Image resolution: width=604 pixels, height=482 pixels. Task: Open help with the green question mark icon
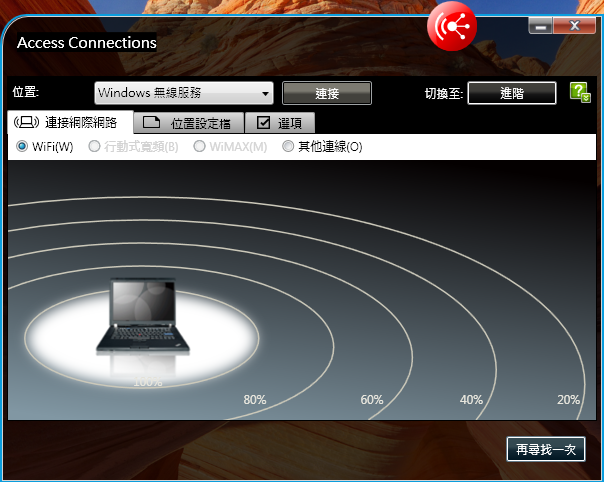coord(580,92)
